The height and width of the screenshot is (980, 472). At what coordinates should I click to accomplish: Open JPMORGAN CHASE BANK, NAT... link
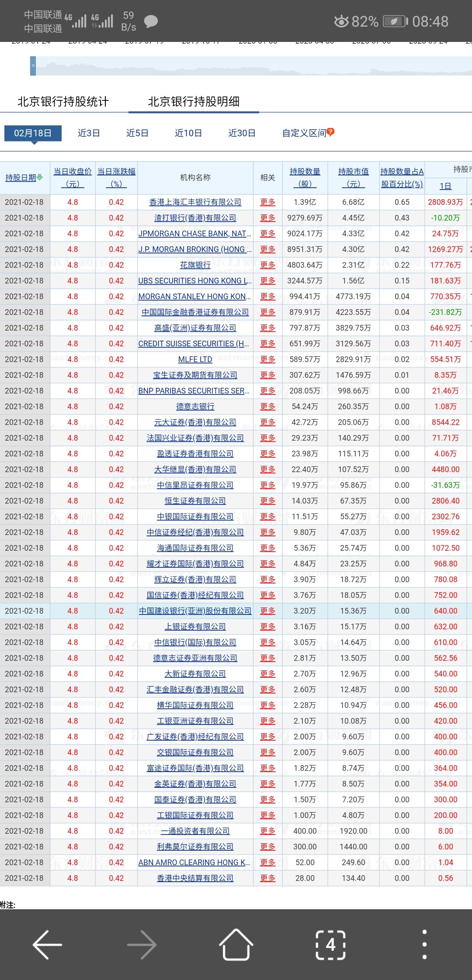(195, 234)
